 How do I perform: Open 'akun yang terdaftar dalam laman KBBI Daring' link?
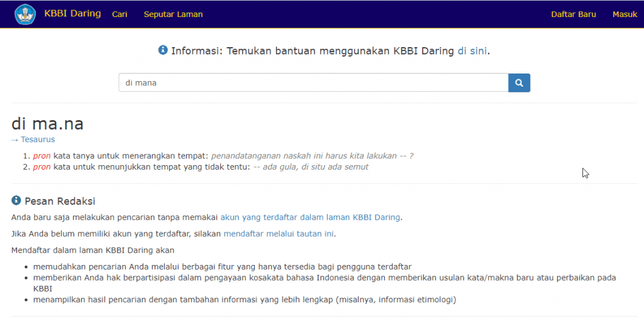310,217
